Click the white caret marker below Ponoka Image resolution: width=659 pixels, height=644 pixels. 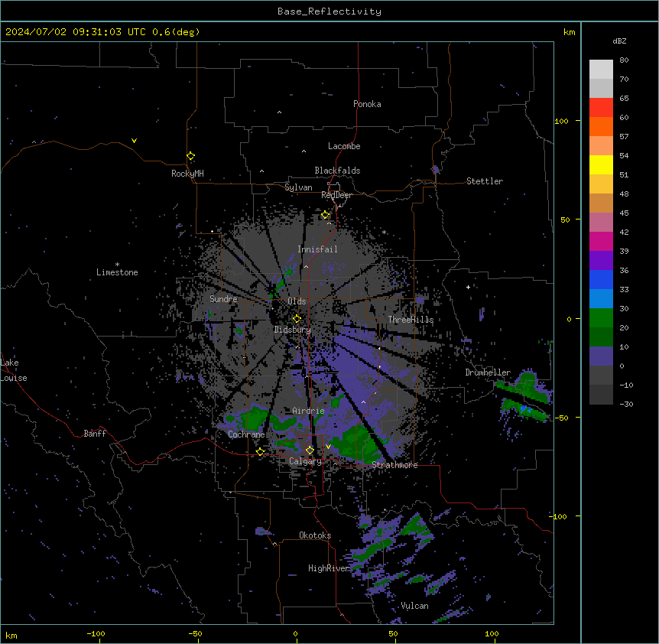[x=280, y=112]
